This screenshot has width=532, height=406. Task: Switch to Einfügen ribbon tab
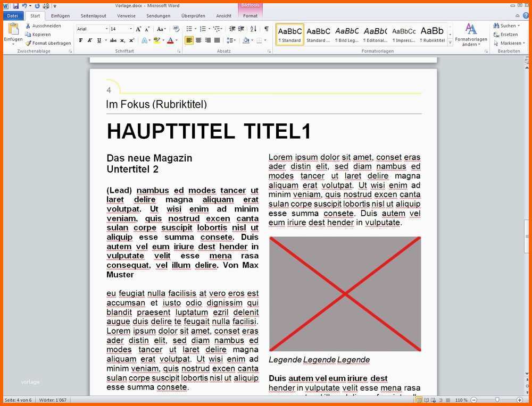coord(61,15)
